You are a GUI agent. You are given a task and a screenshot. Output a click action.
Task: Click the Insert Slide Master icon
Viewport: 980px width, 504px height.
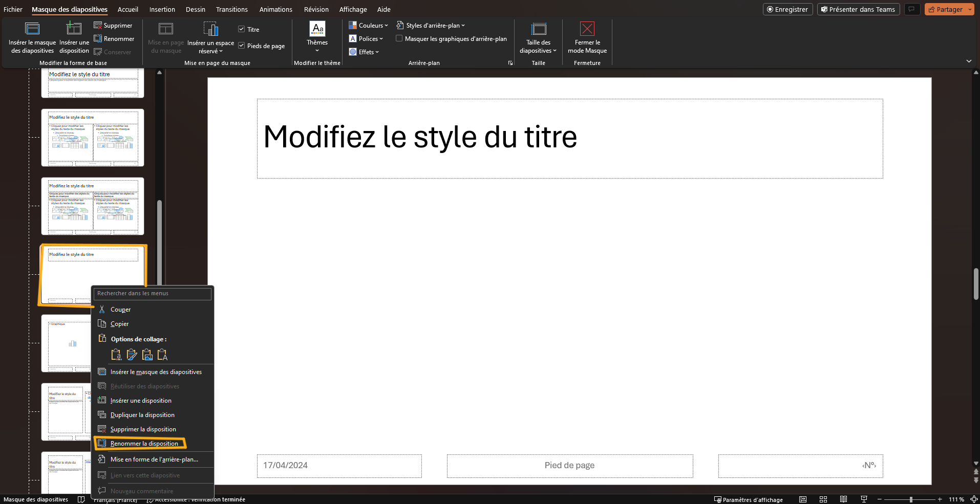coord(32,29)
